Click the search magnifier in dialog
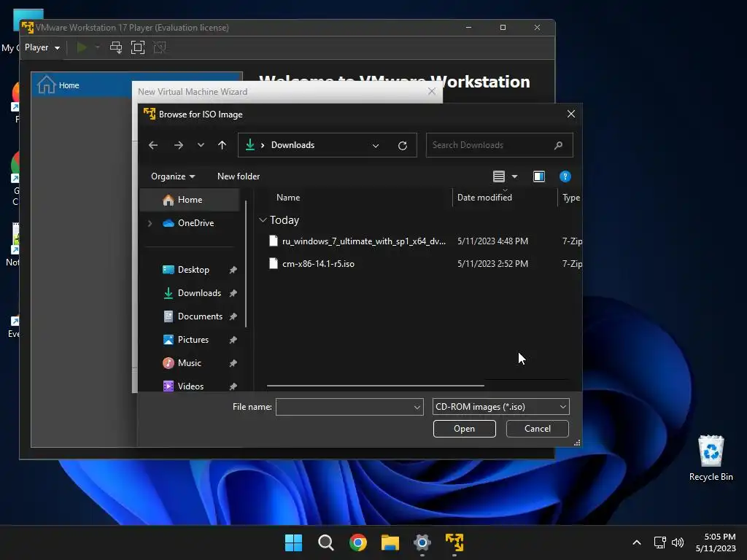This screenshot has height=560, width=747. (x=558, y=145)
